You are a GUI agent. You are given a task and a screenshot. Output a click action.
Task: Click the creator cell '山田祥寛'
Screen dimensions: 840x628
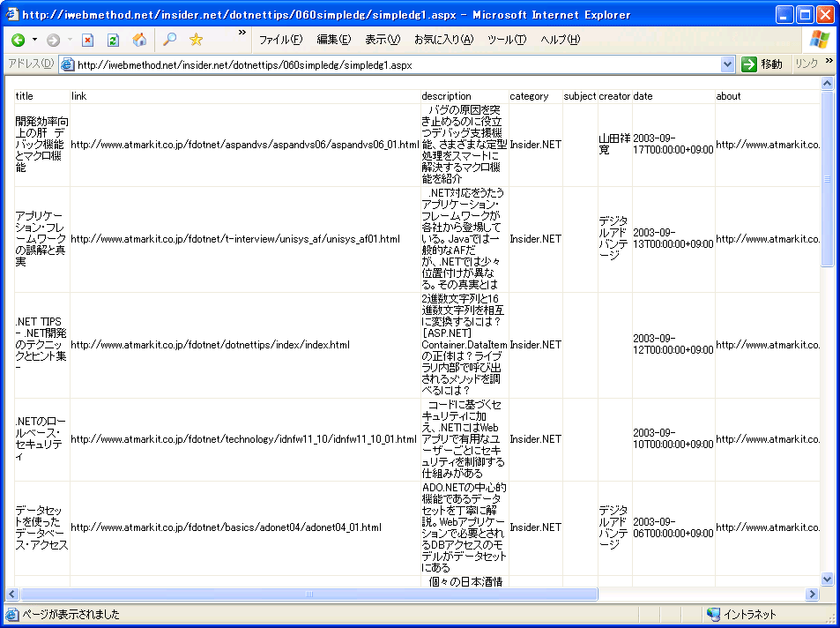[614, 144]
